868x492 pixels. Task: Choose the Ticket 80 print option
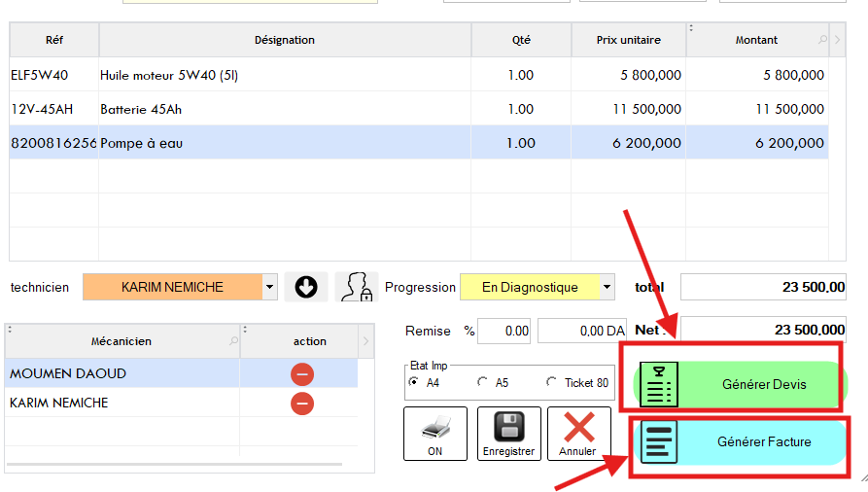pyautogui.click(x=552, y=383)
